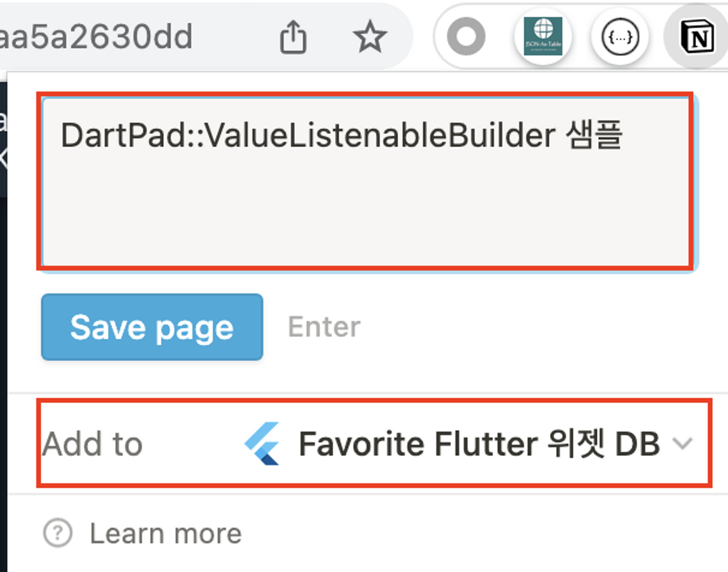The height and width of the screenshot is (572, 728).
Task: Click the share icon in address bar
Action: pos(293,37)
